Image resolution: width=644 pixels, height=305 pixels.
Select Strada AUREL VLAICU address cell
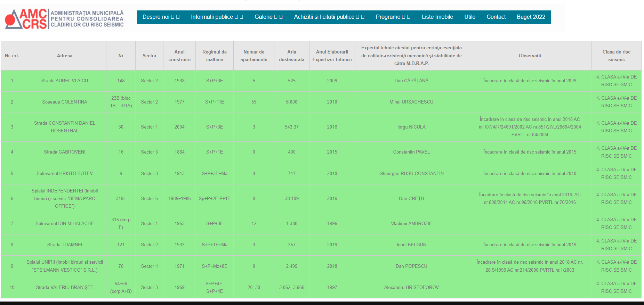pyautogui.click(x=65, y=81)
